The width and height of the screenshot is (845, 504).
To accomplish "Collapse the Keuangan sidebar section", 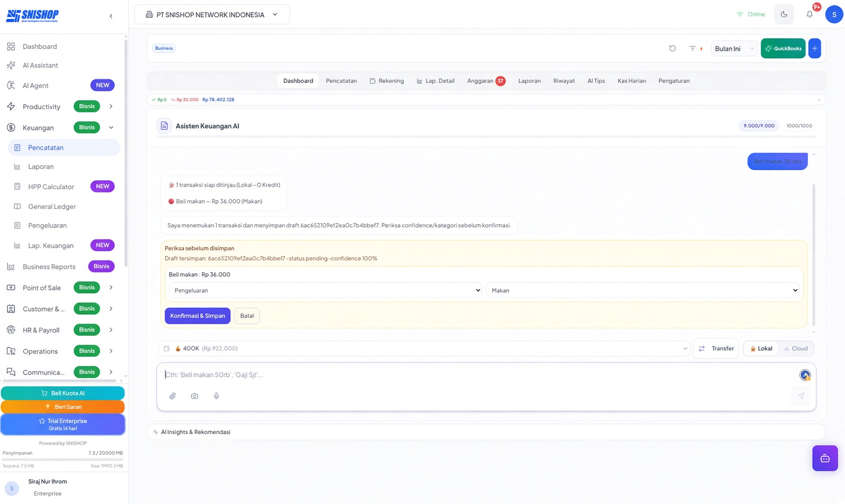I will pos(111,127).
